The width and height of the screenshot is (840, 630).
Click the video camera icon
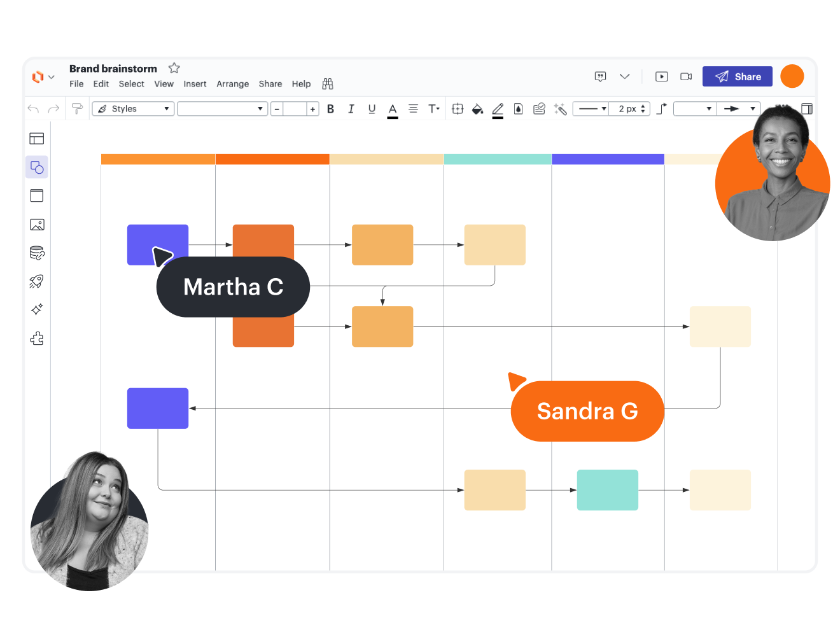pyautogui.click(x=686, y=76)
